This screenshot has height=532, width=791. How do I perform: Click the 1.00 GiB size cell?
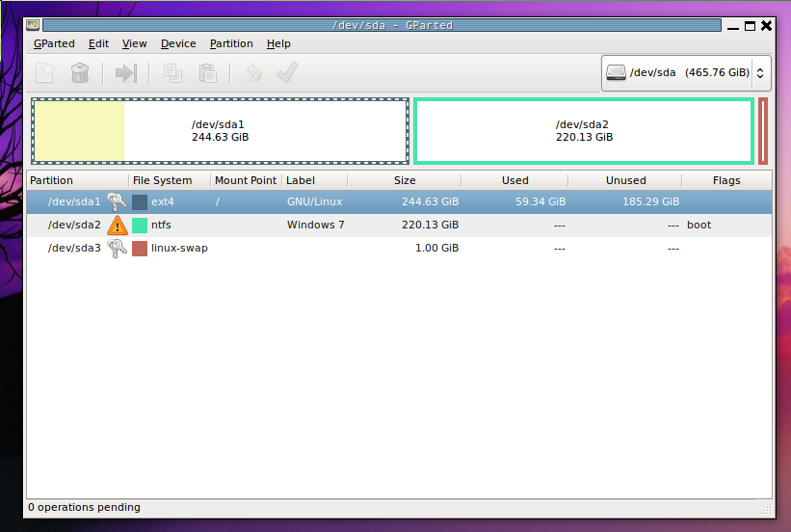436,249
